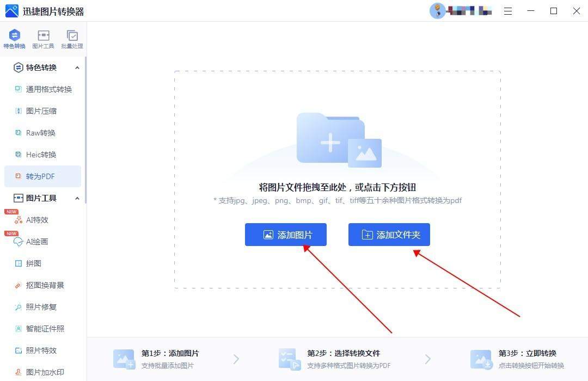Viewport: 588px width, 381px height.
Task: Click the Heic转换 icon
Action: 18,154
